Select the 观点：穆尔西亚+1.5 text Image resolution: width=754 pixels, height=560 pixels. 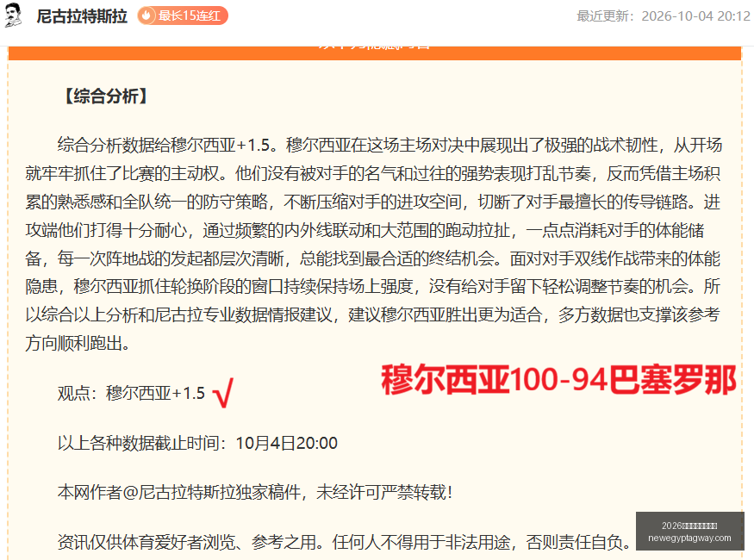[x=131, y=393]
